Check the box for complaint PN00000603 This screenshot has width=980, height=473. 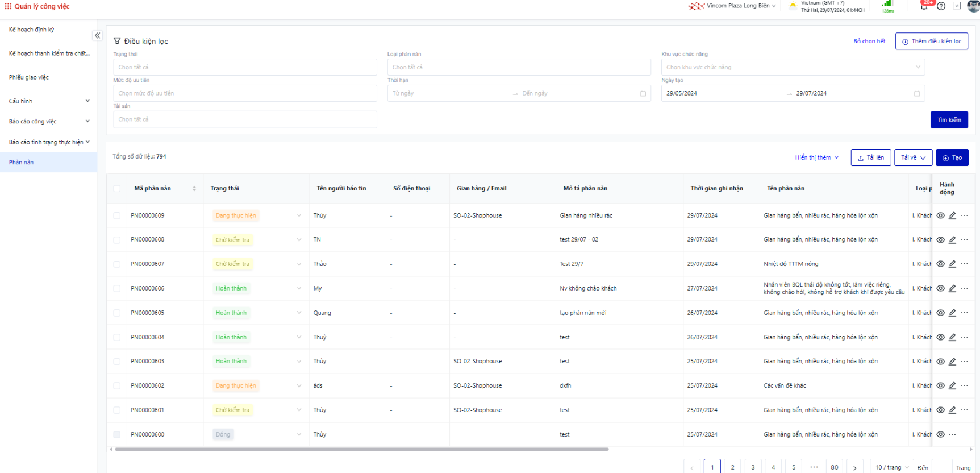[117, 362]
